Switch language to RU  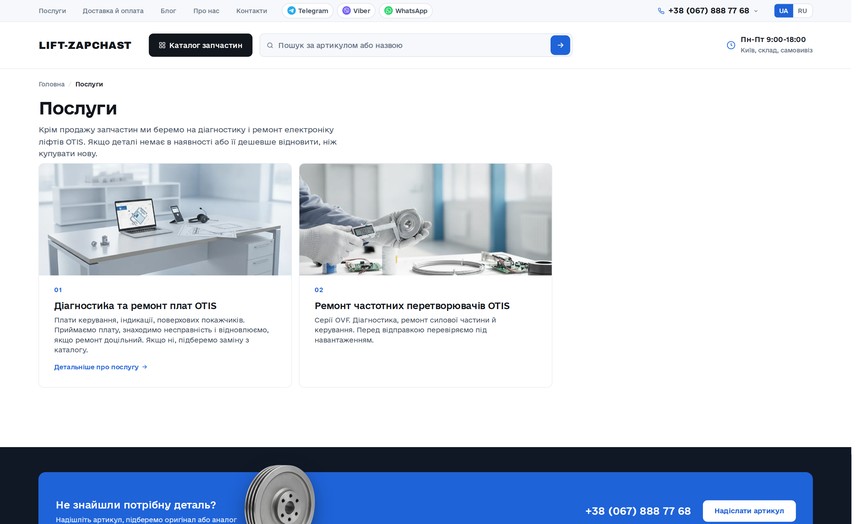802,11
